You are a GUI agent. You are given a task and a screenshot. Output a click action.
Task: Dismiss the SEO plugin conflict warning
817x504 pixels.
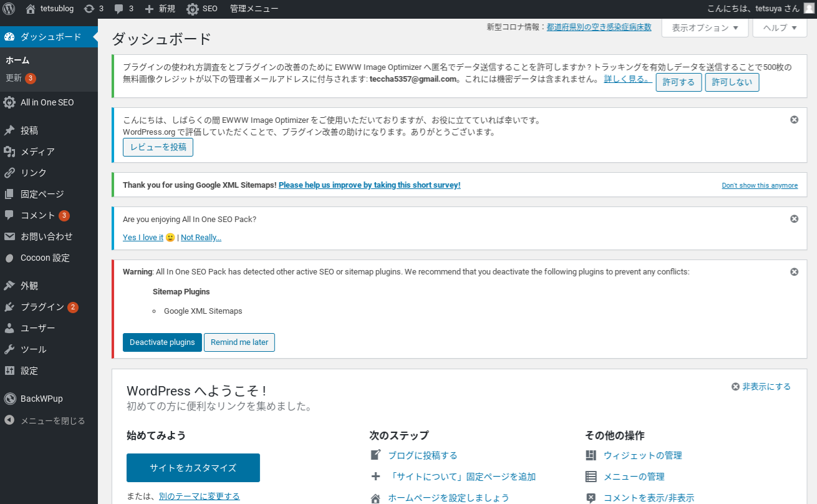pos(794,272)
